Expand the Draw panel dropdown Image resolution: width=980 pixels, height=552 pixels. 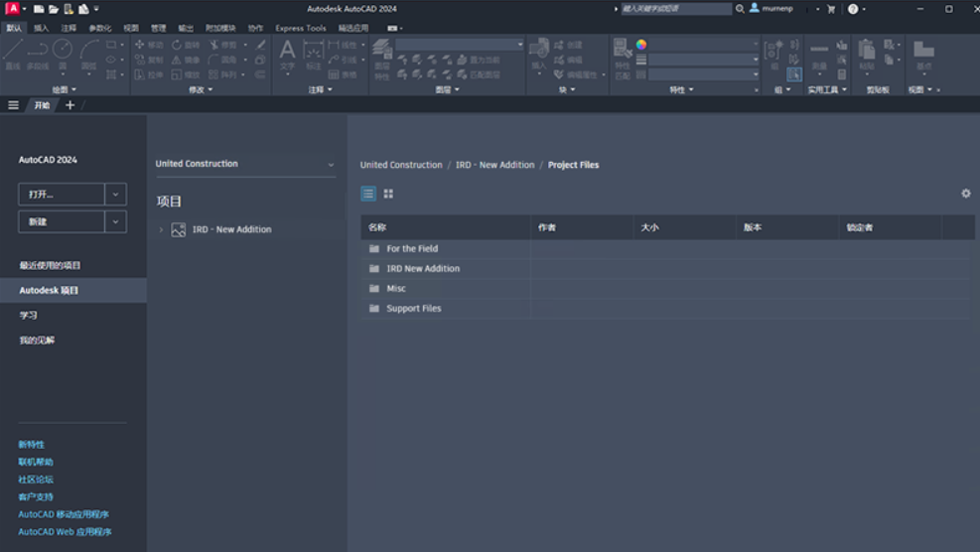coord(65,89)
